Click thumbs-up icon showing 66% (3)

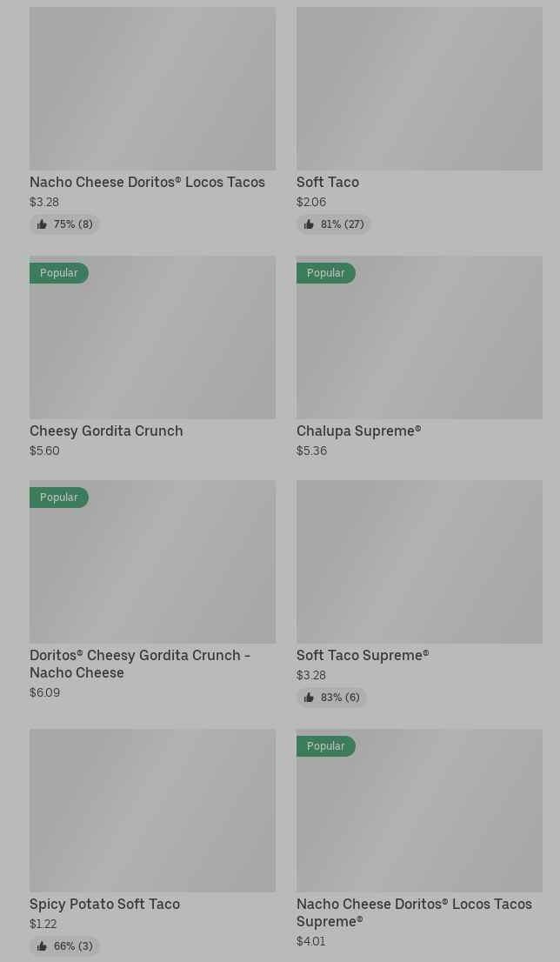tap(42, 946)
